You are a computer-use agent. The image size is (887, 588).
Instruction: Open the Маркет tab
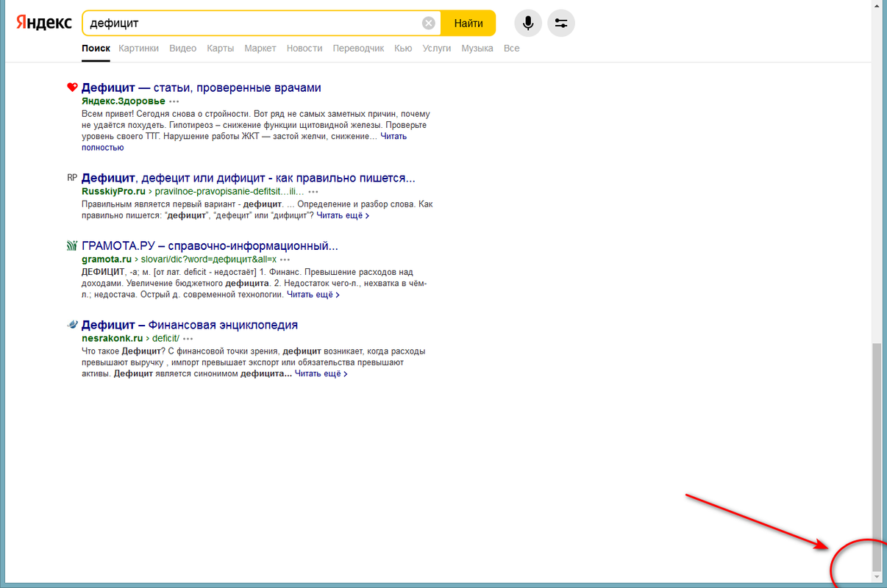point(260,48)
